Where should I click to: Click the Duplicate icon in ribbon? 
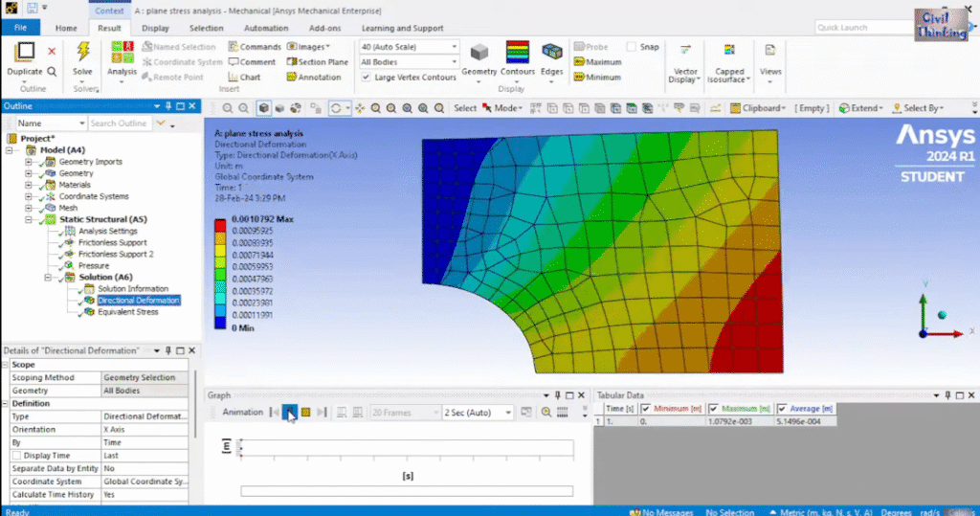25,52
